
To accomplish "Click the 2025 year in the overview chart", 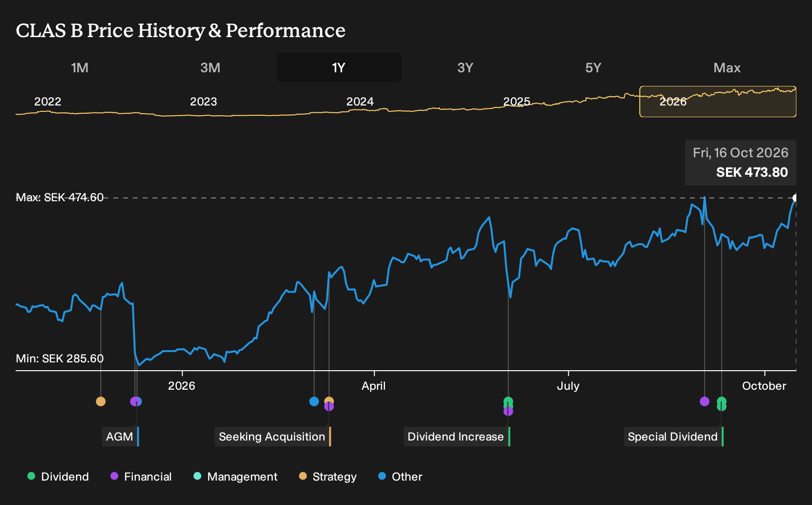I will [x=517, y=102].
